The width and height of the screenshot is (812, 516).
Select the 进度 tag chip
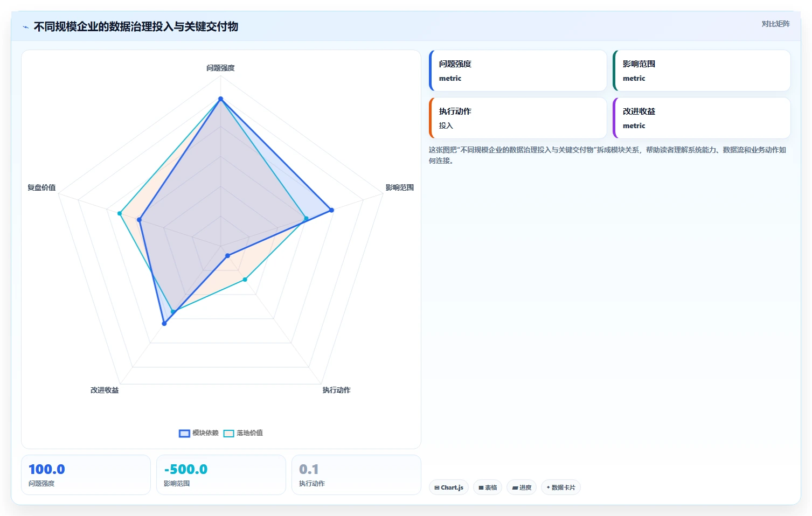[x=522, y=487]
